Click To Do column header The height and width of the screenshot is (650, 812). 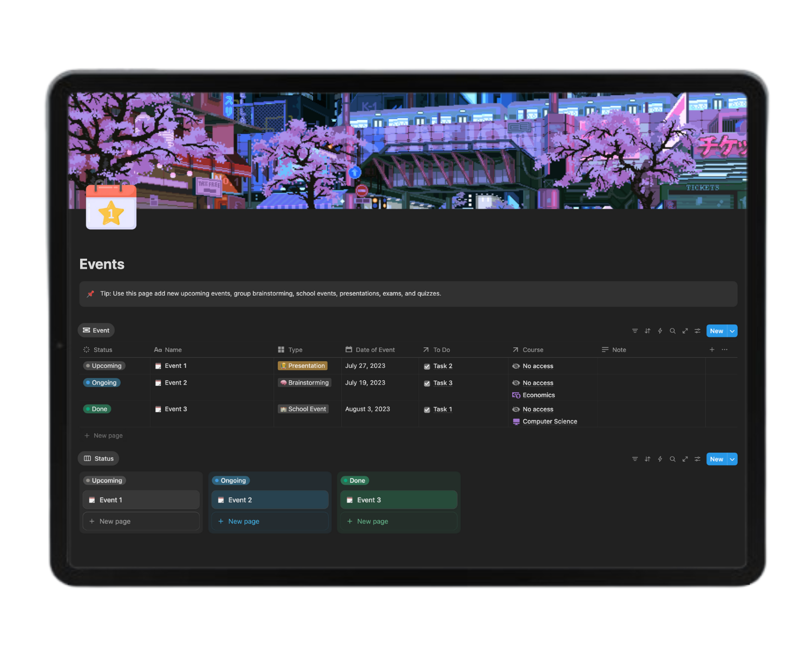(x=436, y=350)
